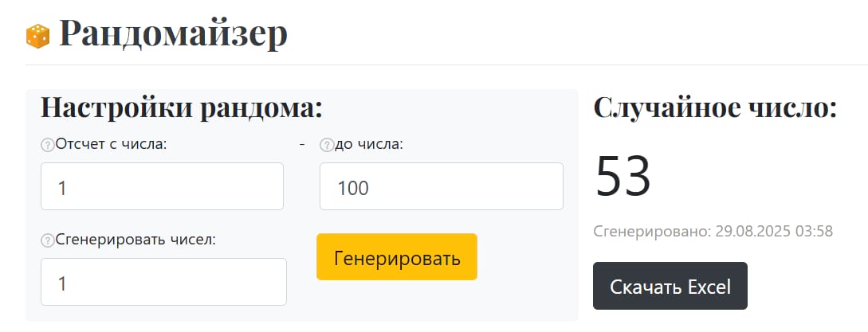The height and width of the screenshot is (332, 868).
Task: Click the "Отсчет с числа:" label text
Action: [x=112, y=144]
